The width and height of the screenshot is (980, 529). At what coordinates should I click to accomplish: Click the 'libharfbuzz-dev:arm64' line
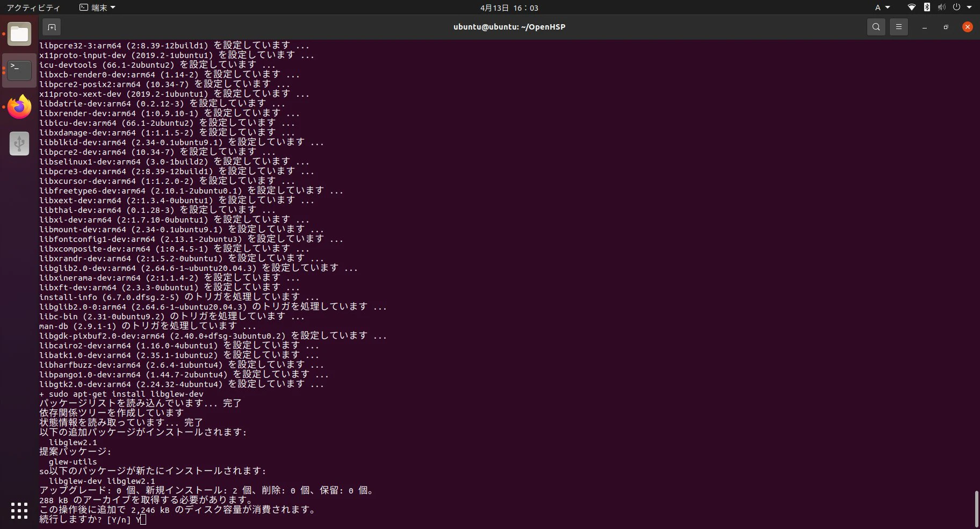(x=182, y=365)
